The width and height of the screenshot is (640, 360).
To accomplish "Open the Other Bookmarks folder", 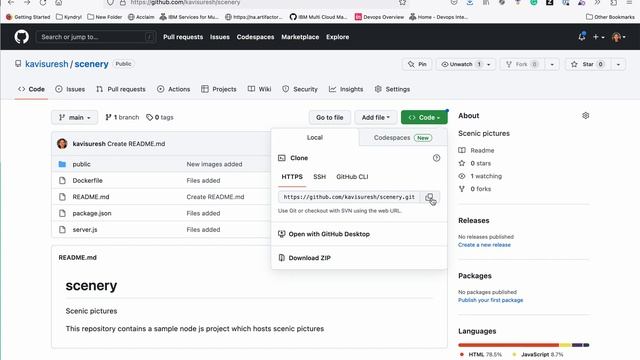I will pos(610,17).
